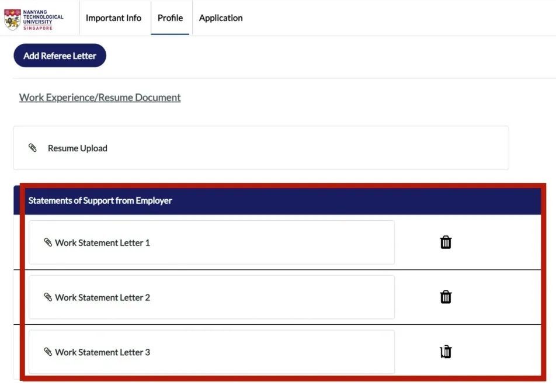
Task: Select the Work Statement Letter 3 upload box
Action: click(211, 352)
